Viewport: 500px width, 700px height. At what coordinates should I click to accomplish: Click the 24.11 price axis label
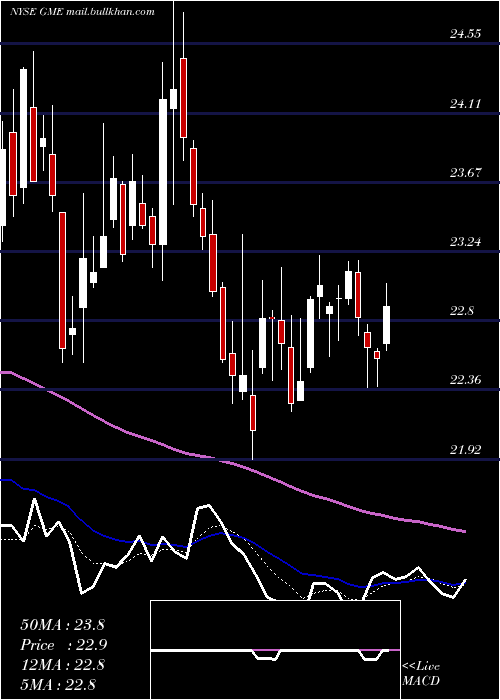point(465,104)
